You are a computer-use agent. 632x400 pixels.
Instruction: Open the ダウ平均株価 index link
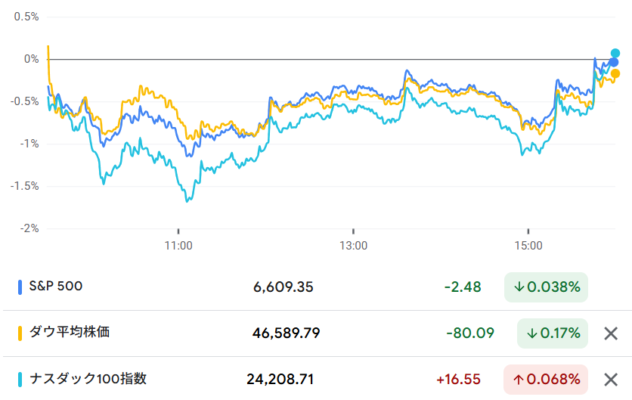coord(76,333)
